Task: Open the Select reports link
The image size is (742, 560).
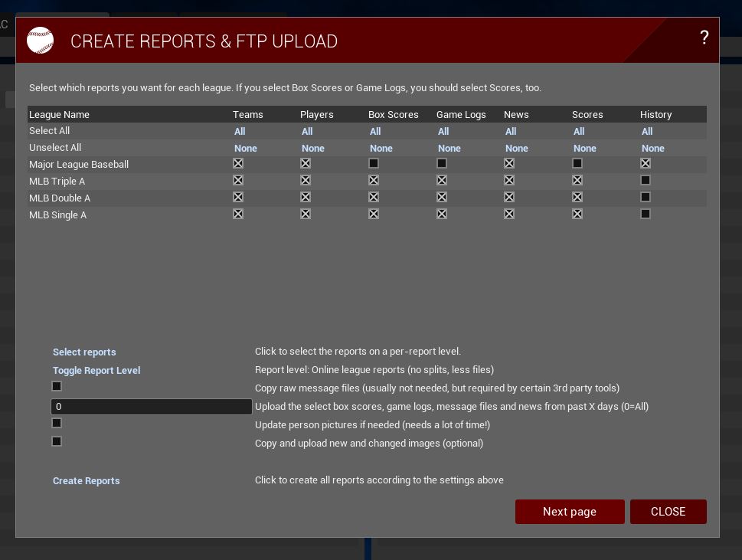Action: (84, 352)
